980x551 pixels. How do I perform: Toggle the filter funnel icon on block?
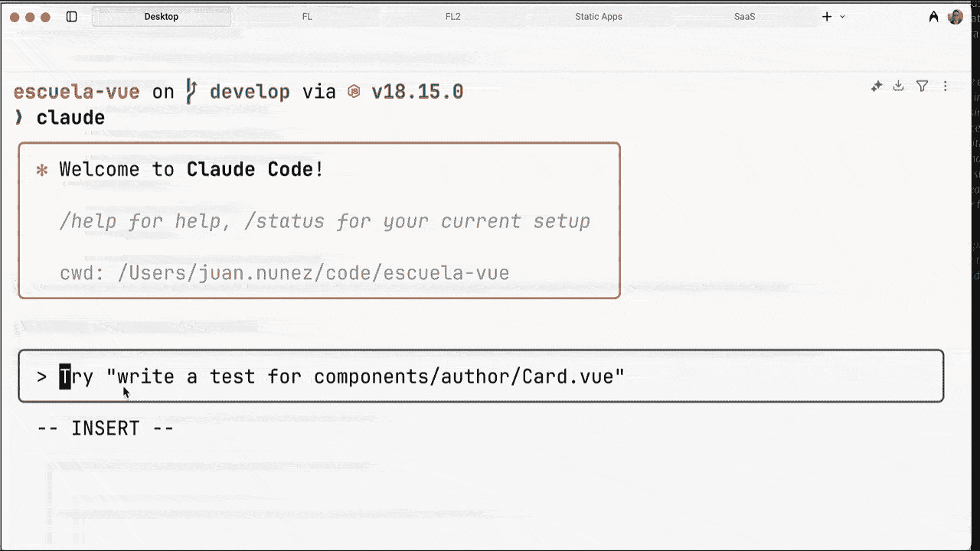tap(923, 86)
